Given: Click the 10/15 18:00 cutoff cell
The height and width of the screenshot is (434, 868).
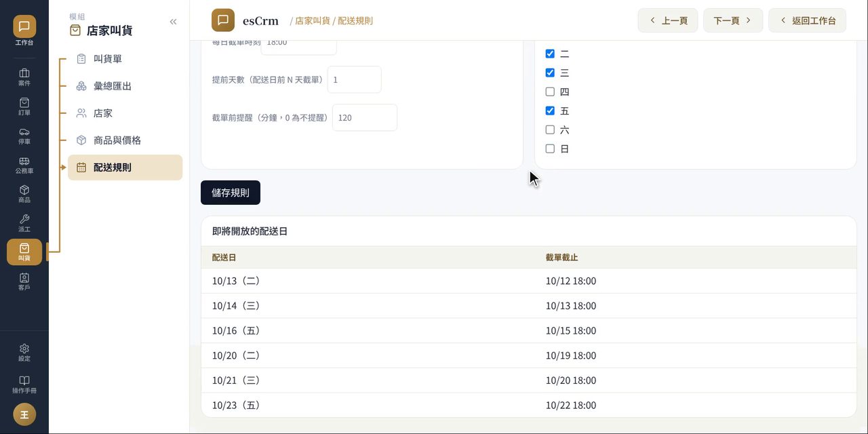Looking at the screenshot, I should [571, 331].
